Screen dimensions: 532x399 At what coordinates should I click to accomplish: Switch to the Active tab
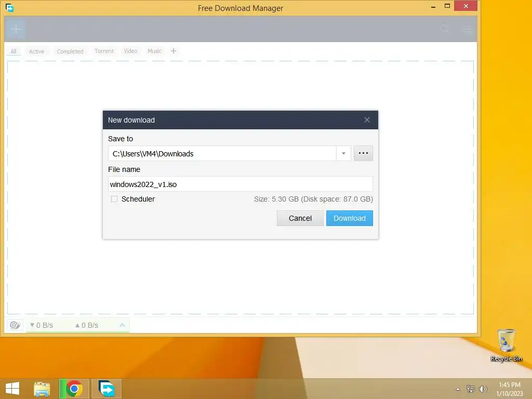tap(37, 51)
